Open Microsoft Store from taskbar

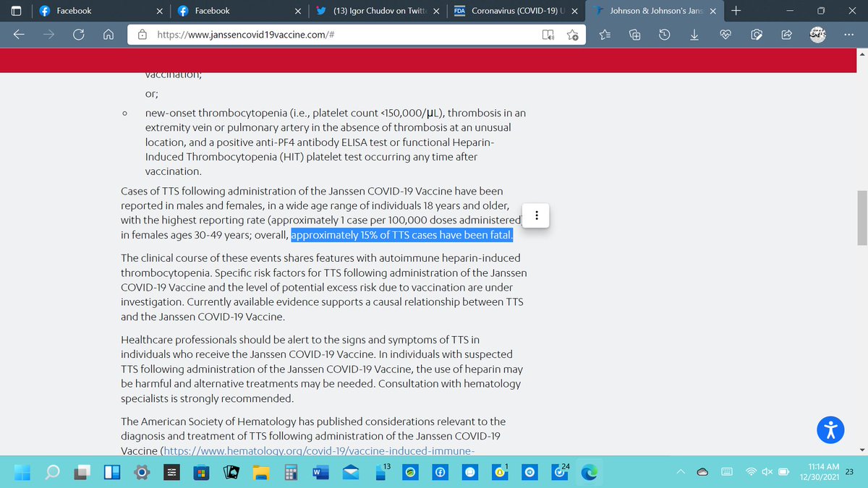tap(202, 472)
